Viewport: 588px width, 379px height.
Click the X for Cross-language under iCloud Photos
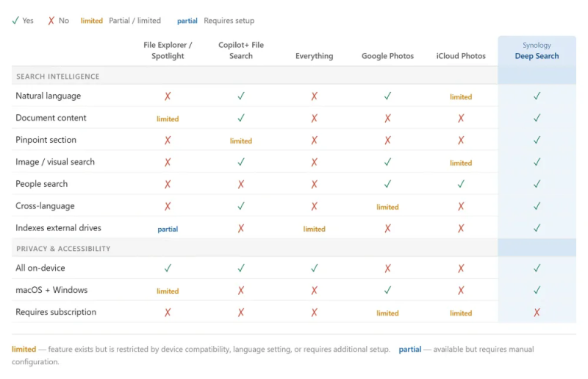click(x=461, y=206)
